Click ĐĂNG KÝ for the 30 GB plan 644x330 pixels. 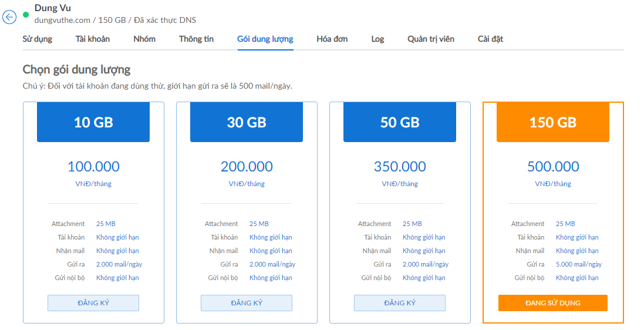click(247, 303)
